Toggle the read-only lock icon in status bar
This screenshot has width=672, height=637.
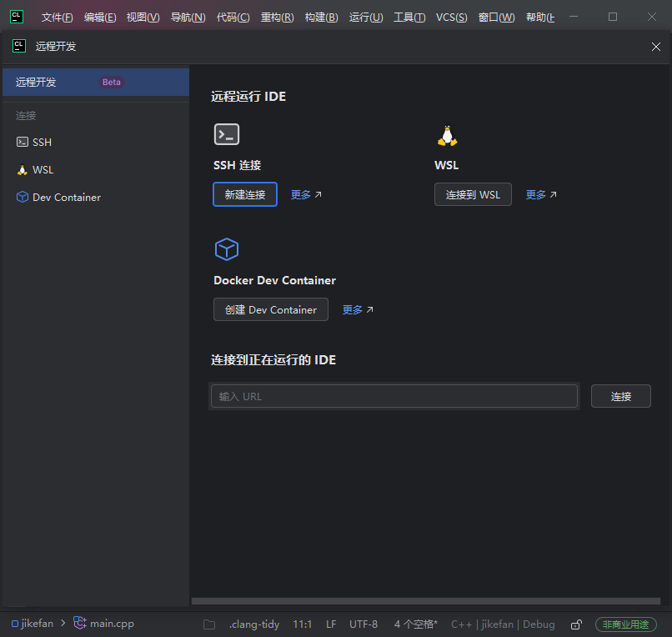(576, 624)
